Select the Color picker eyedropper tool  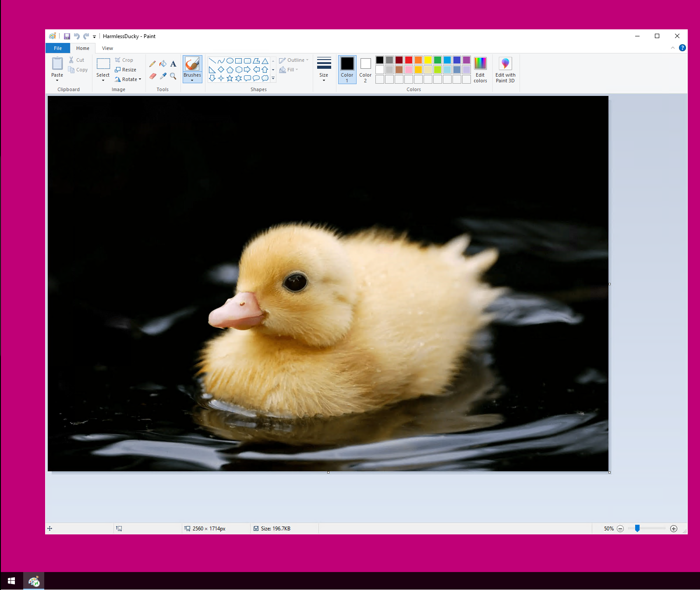point(163,76)
